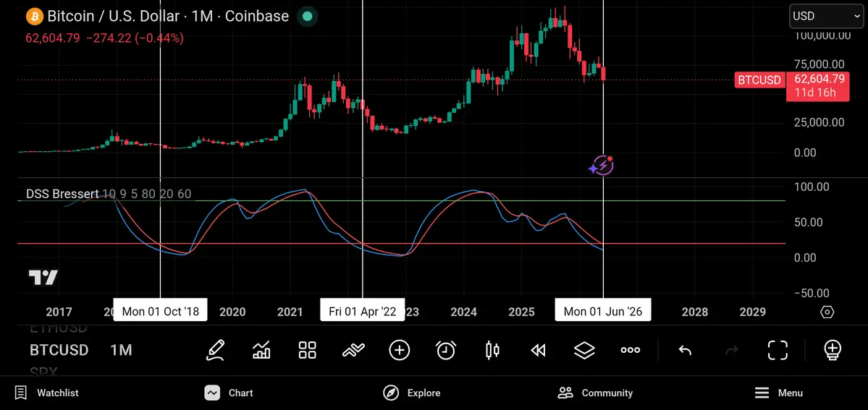
Task: Open more options three-dots icon
Action: (x=631, y=350)
